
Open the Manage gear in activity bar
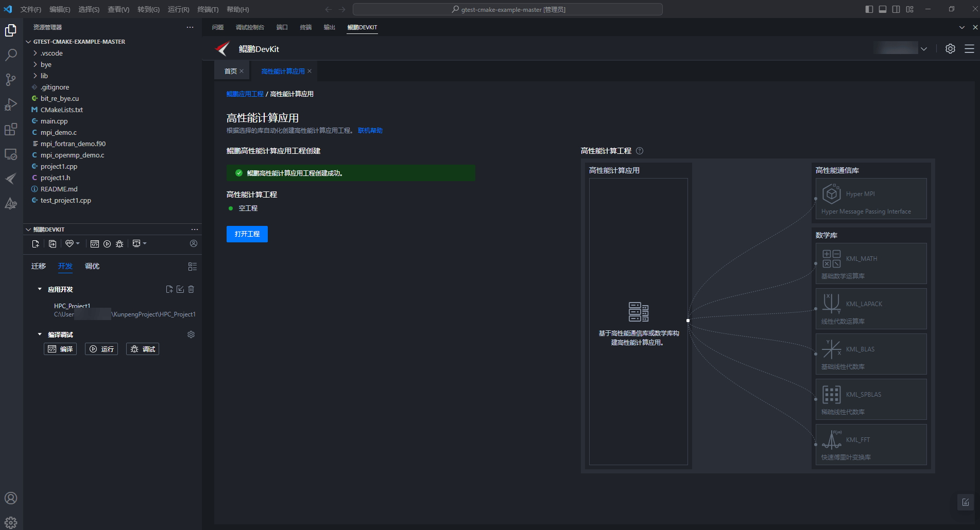coord(11,523)
